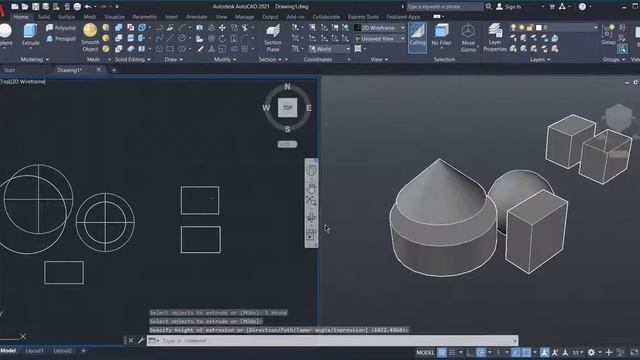Open the Section Plane tool
640x360 pixels.
tap(273, 38)
